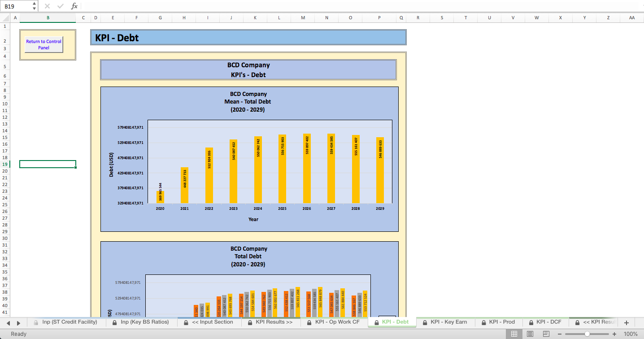644x339 pixels.
Task: Click into the formula bar input
Action: (361, 6)
